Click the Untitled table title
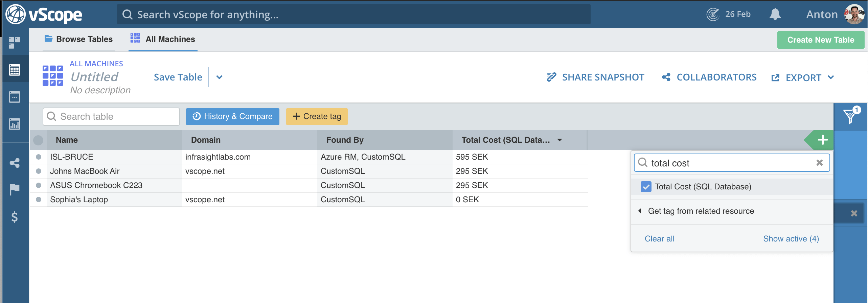 tap(94, 77)
